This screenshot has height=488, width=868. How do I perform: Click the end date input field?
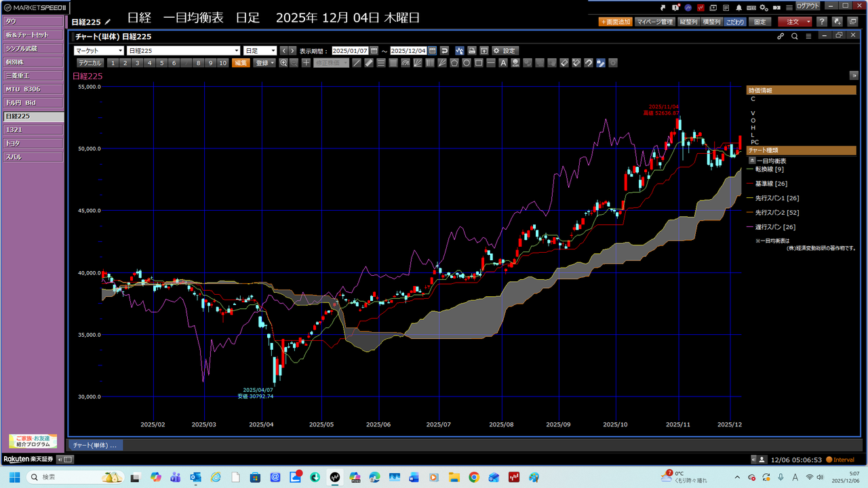click(408, 51)
